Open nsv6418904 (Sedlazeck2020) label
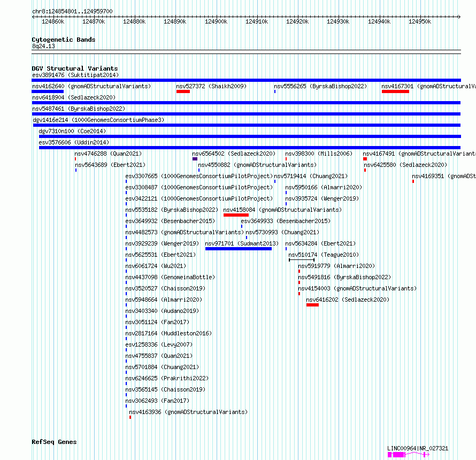476x460 pixels. coord(74,97)
